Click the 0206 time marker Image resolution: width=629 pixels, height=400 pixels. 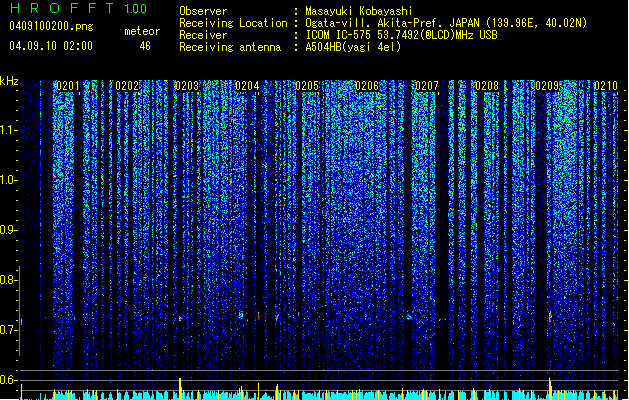[367, 86]
